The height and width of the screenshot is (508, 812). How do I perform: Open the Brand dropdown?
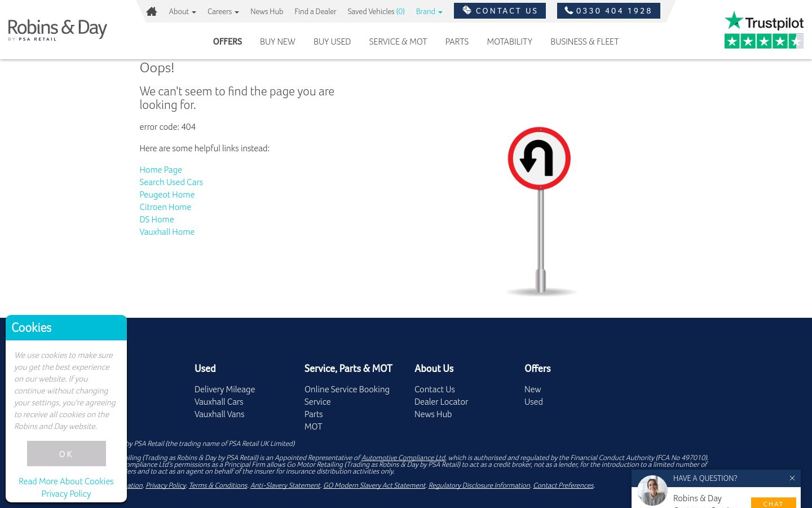429,11
